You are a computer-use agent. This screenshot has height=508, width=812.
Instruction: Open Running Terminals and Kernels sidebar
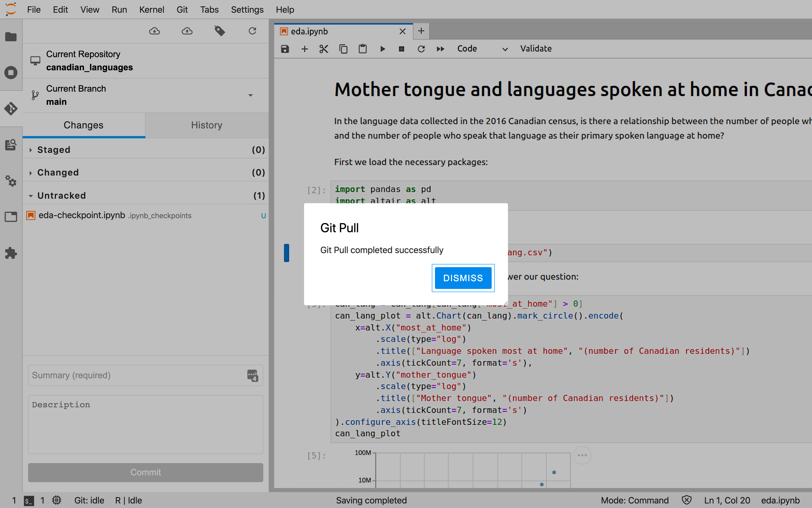click(x=11, y=73)
